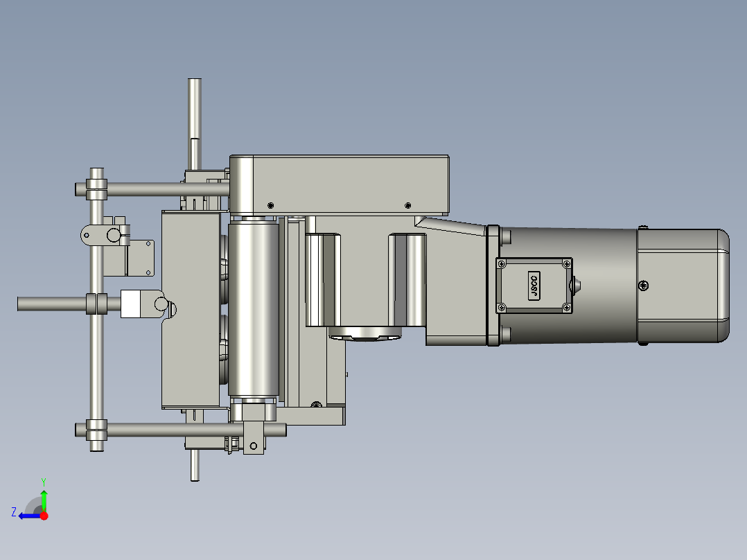
Task: Click the green Y axis arrow of the triad
Action: coord(44,498)
